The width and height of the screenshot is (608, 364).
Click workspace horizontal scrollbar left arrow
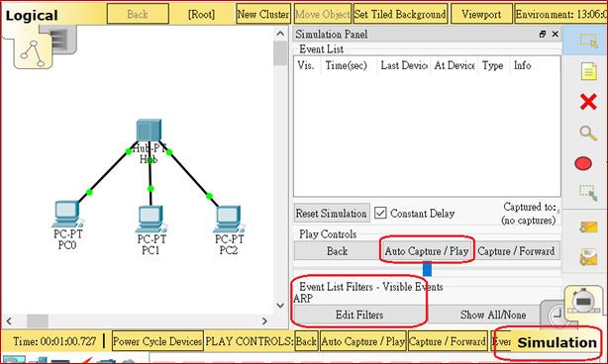pos(9,321)
